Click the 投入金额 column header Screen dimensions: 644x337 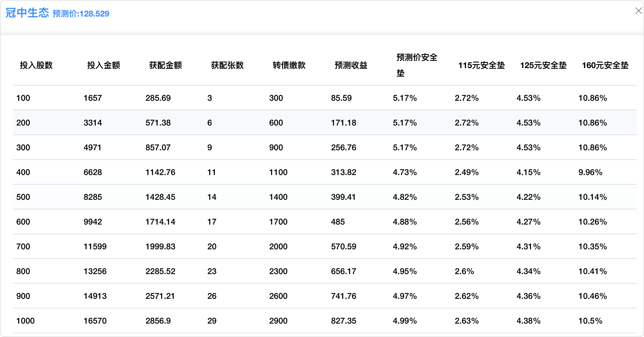click(x=103, y=65)
